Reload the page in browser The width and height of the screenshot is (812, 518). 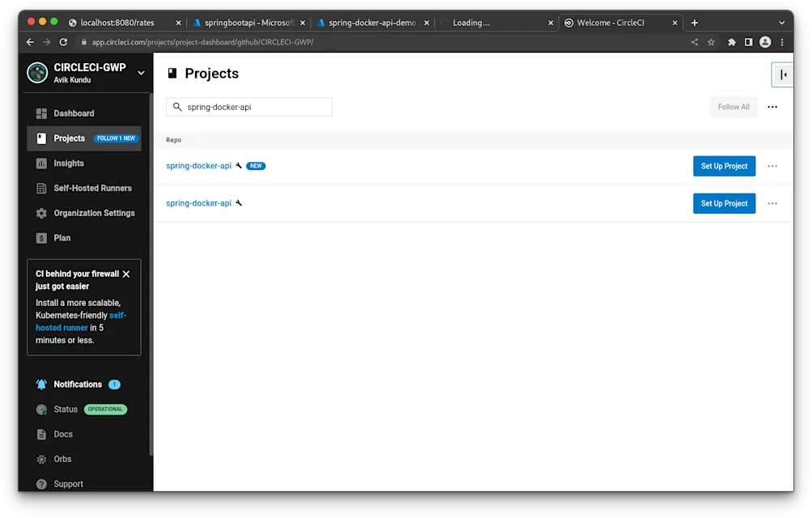[x=63, y=42]
